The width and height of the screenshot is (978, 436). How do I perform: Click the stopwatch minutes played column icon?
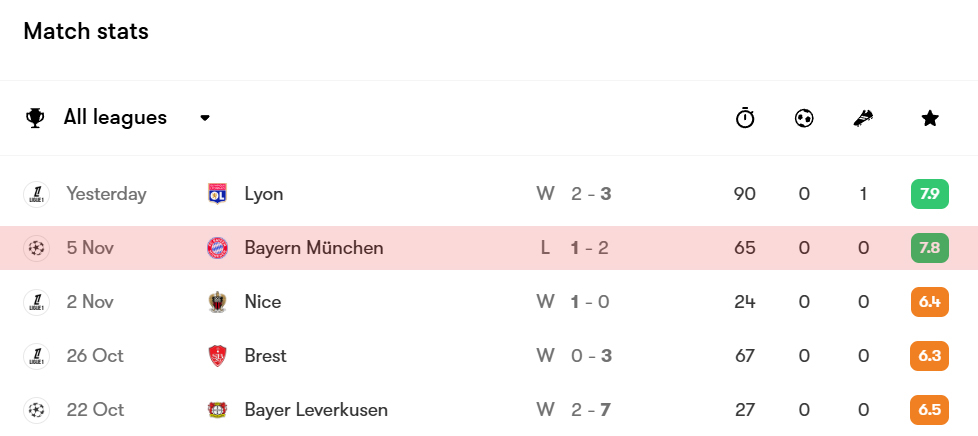click(x=745, y=118)
